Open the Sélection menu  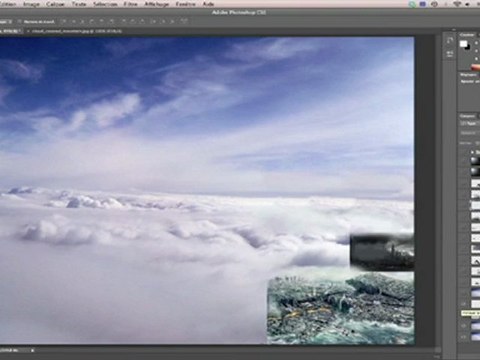coord(105,4)
